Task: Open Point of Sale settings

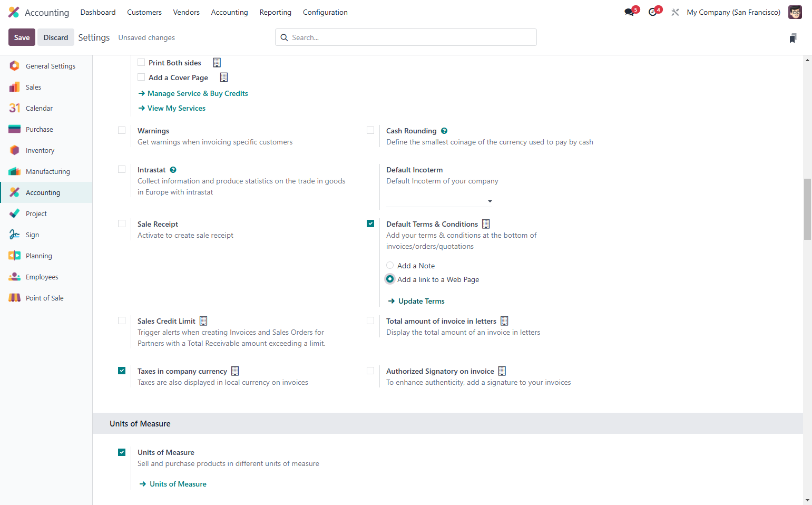Action: [46, 298]
